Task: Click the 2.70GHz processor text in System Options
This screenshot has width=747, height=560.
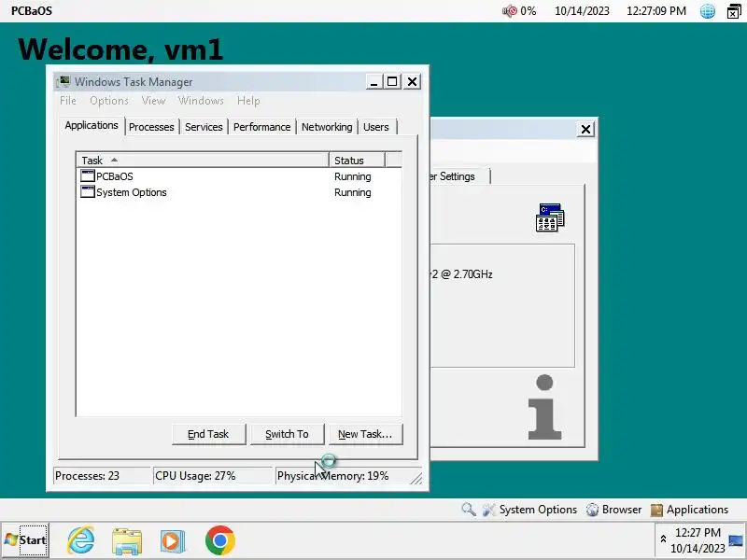Action: point(461,274)
